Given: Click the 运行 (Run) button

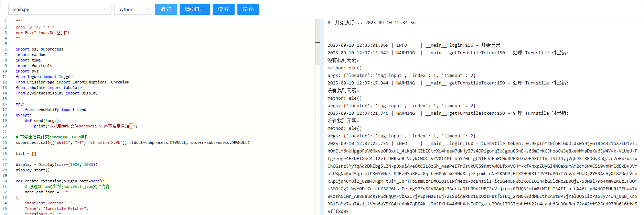Looking at the screenshot, I should (x=165, y=9).
